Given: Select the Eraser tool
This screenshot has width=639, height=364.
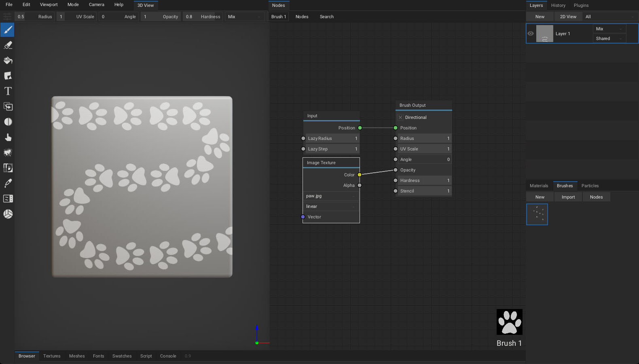Looking at the screenshot, I should [8, 45].
